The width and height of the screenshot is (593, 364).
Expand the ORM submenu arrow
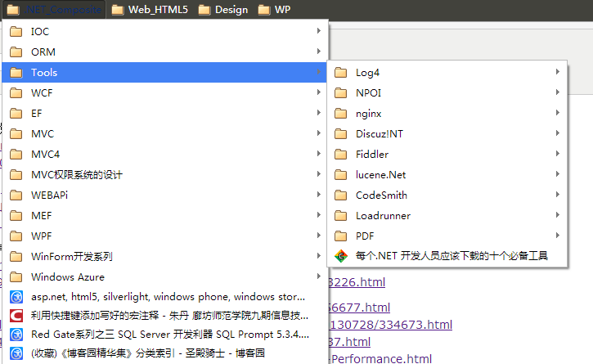point(319,51)
